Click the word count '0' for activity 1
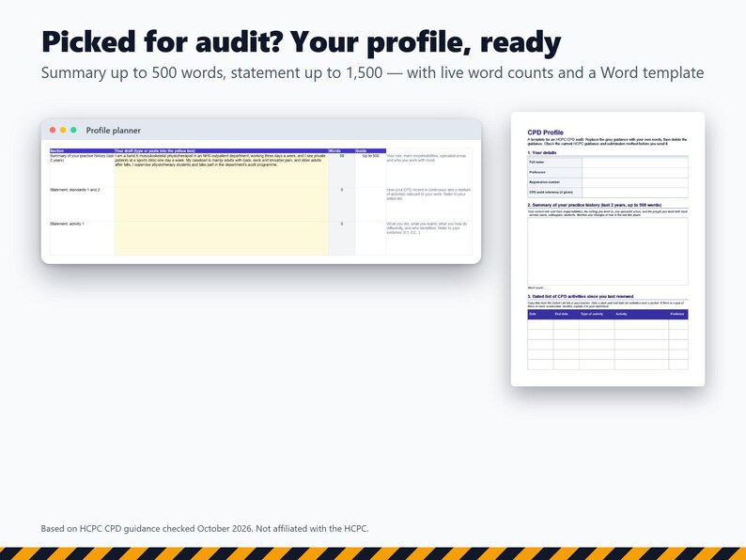The height and width of the screenshot is (560, 746). (342, 224)
